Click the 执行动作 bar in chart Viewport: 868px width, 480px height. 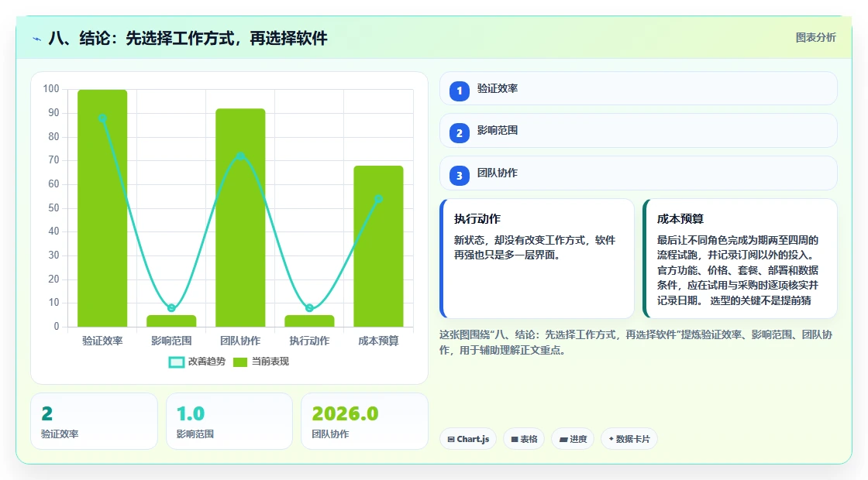point(309,321)
